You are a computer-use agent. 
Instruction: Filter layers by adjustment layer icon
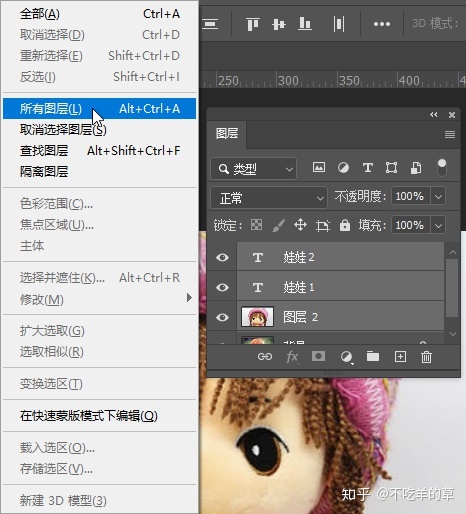tap(343, 167)
